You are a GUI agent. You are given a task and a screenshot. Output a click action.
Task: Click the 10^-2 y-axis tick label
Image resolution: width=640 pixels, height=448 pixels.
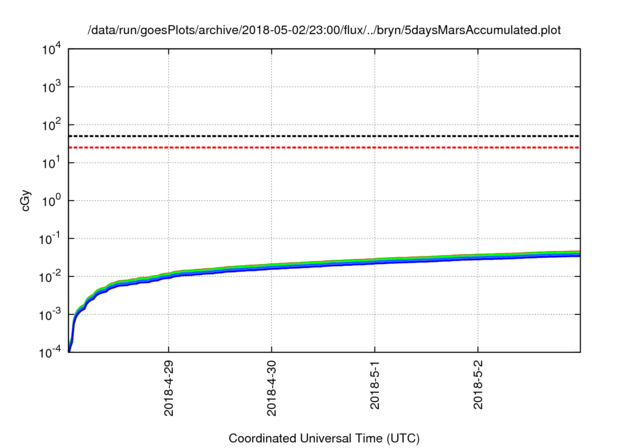(x=50, y=277)
